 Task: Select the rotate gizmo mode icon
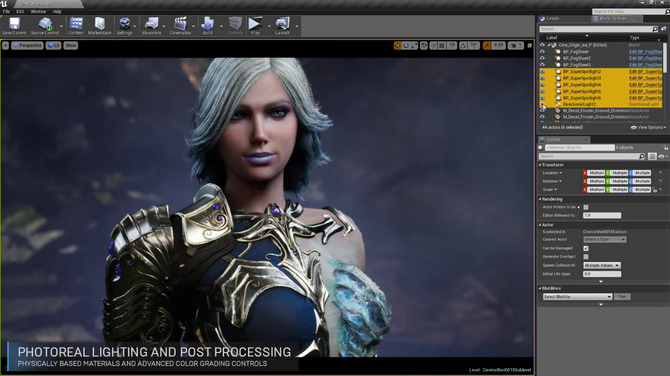406,45
